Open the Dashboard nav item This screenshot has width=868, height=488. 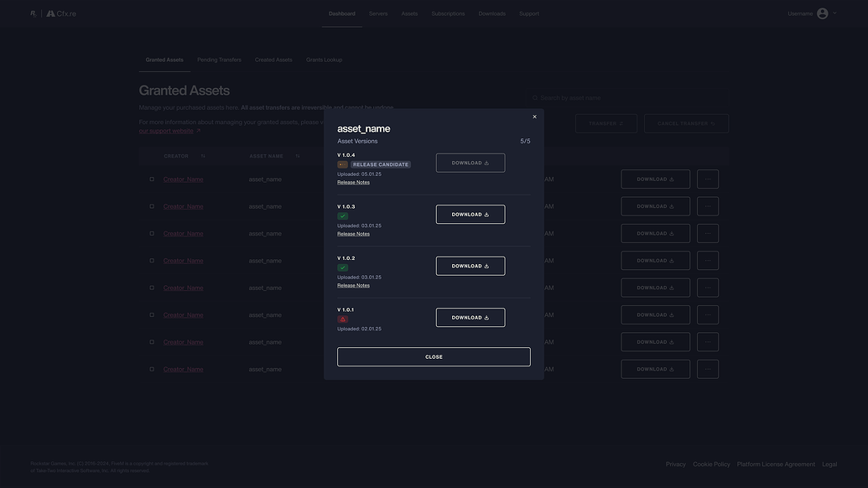pyautogui.click(x=342, y=13)
